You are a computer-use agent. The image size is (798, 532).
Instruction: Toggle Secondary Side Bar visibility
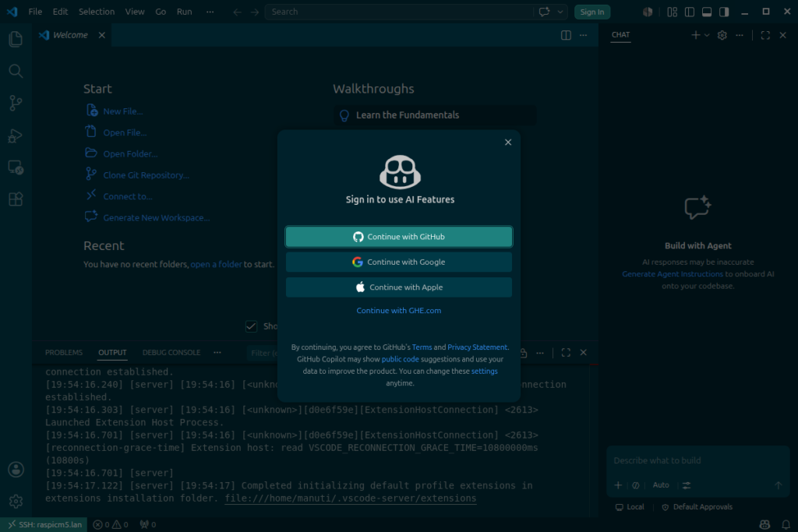pos(724,12)
